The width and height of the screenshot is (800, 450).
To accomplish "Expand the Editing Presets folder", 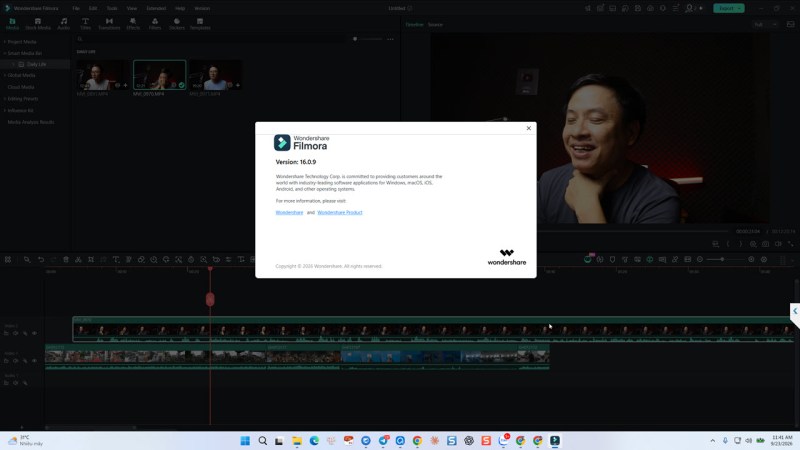I will coord(5,98).
